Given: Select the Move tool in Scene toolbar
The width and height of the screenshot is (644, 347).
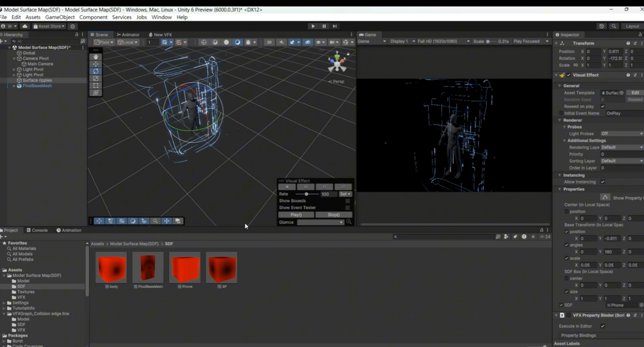Looking at the screenshot, I should pyautogui.click(x=95, y=64).
